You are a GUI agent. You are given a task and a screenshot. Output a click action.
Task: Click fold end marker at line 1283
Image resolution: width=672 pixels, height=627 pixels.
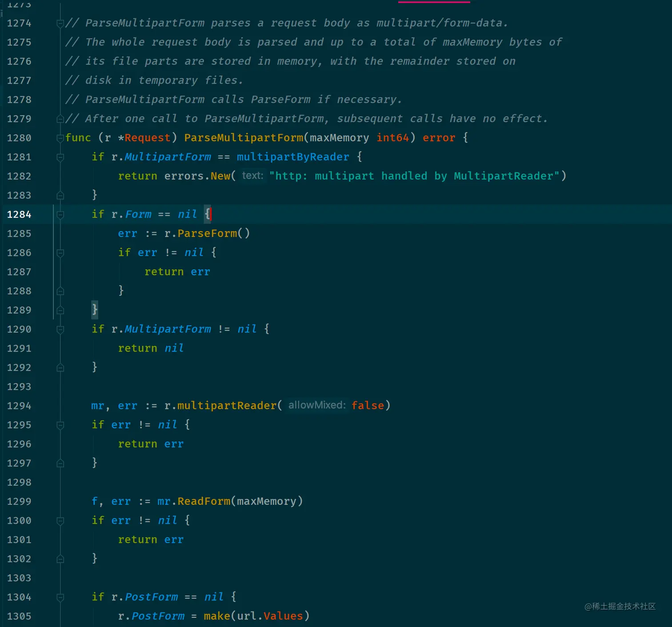60,195
